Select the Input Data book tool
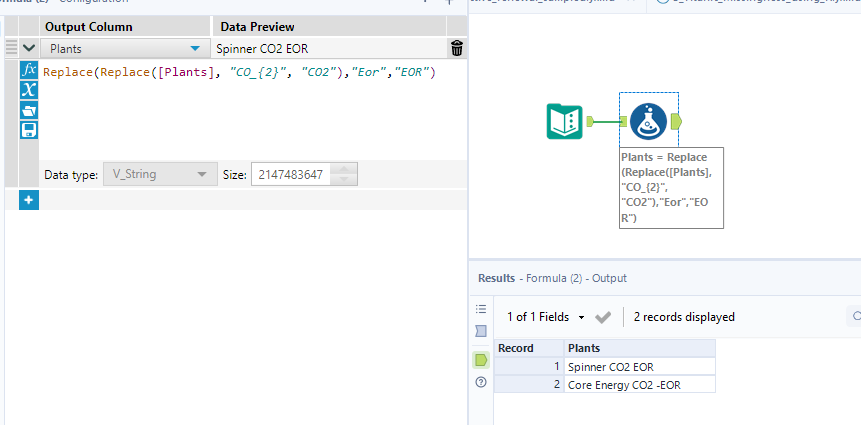This screenshot has height=425, width=861. [565, 122]
